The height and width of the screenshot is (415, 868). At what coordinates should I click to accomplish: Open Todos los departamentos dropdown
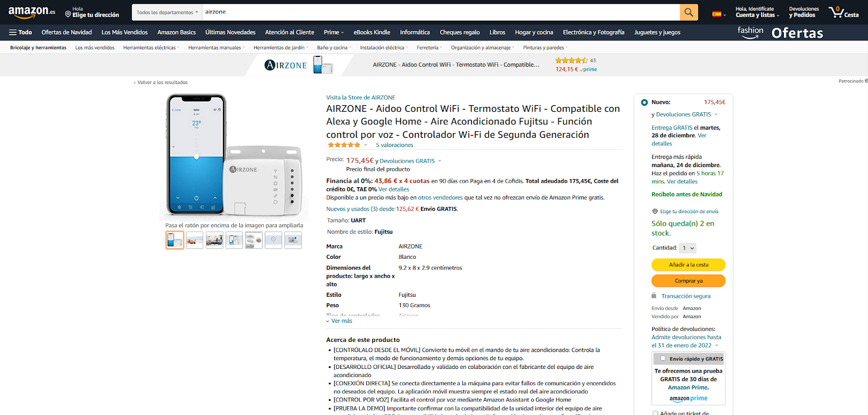[167, 12]
